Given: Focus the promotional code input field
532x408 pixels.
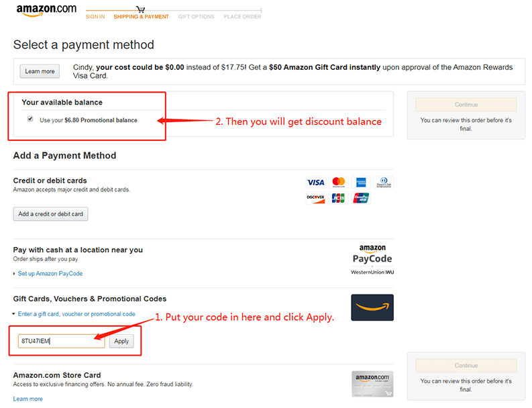Looking at the screenshot, I should (61, 342).
